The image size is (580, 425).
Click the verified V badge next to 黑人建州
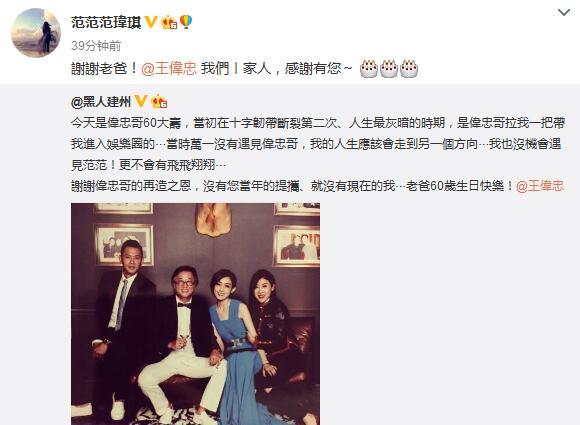click(x=141, y=101)
